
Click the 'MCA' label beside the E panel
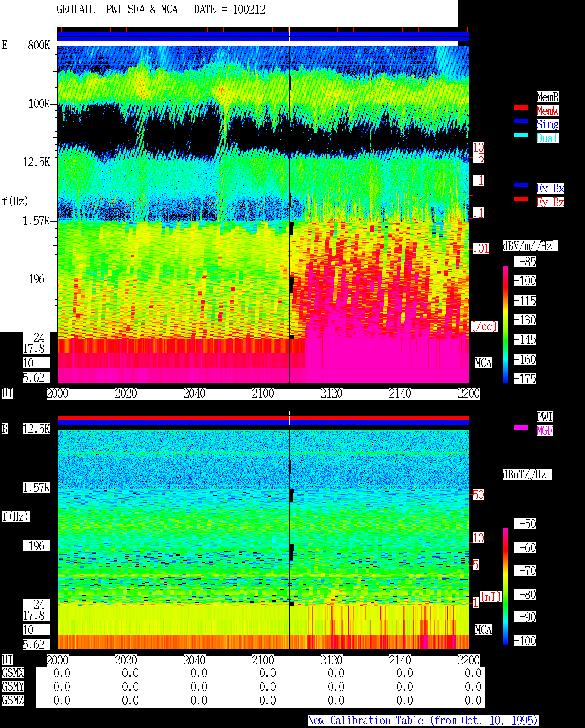[484, 363]
